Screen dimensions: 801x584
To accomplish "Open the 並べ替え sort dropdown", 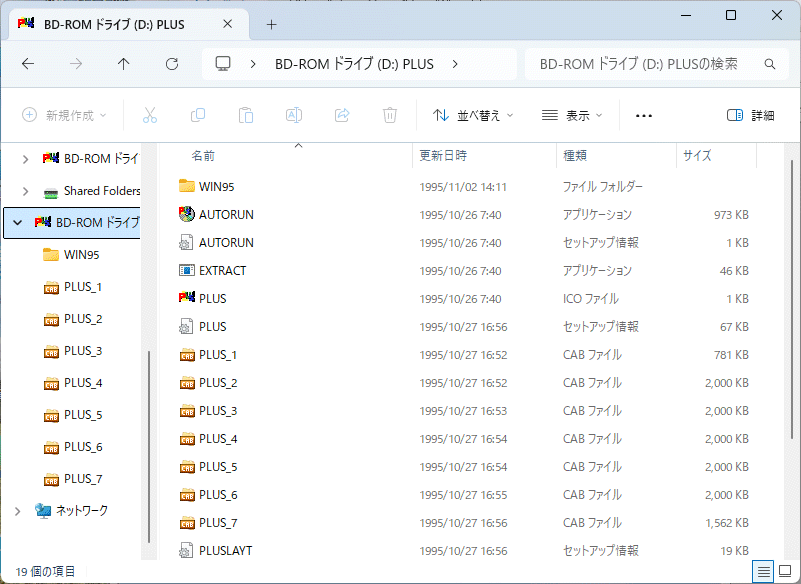I will click(473, 115).
